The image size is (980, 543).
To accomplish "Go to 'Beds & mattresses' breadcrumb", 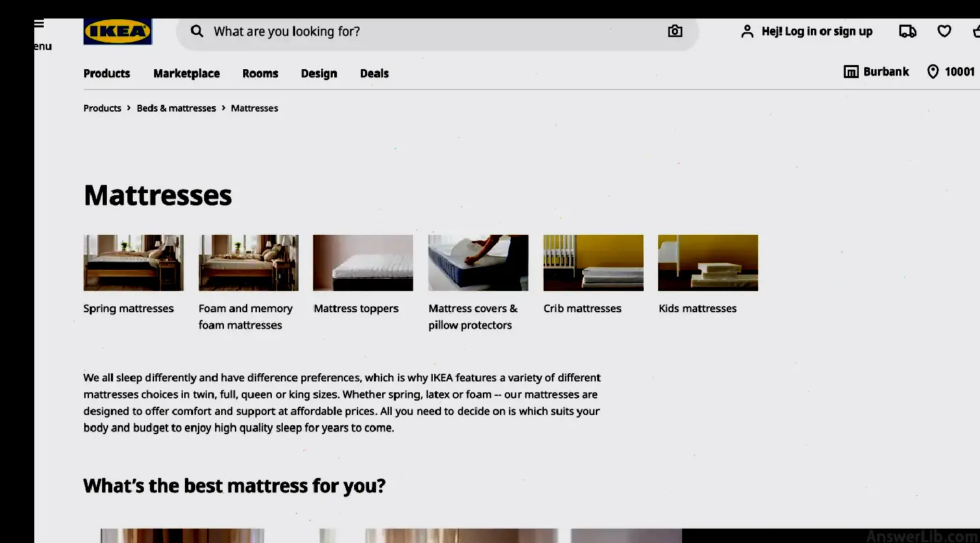I will 176,108.
